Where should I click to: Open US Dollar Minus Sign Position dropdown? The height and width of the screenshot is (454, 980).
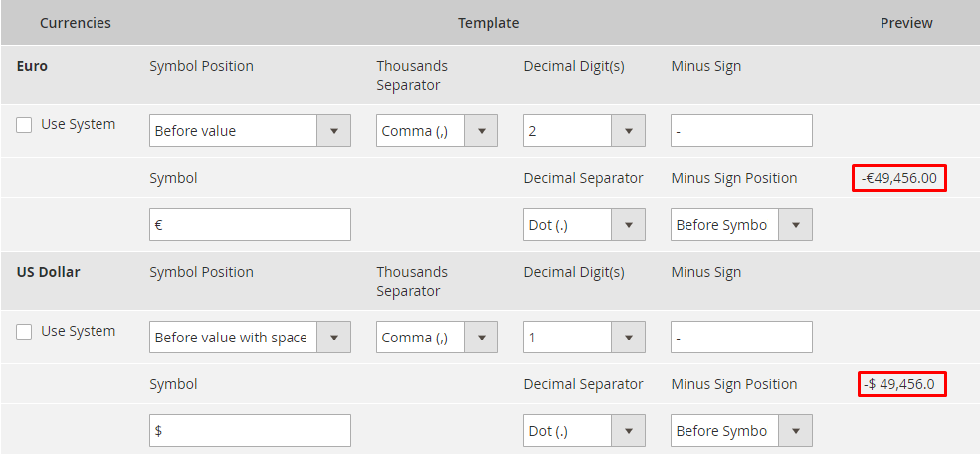point(741,431)
